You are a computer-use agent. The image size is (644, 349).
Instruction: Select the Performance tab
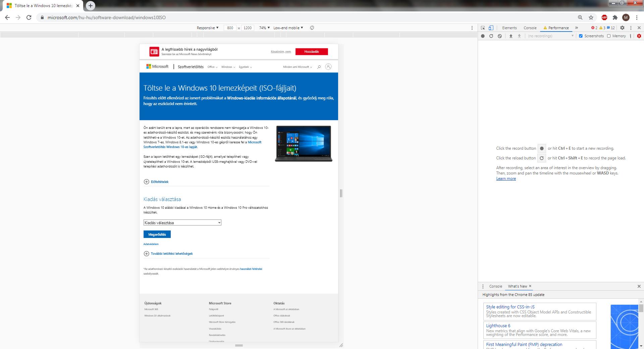tap(556, 28)
